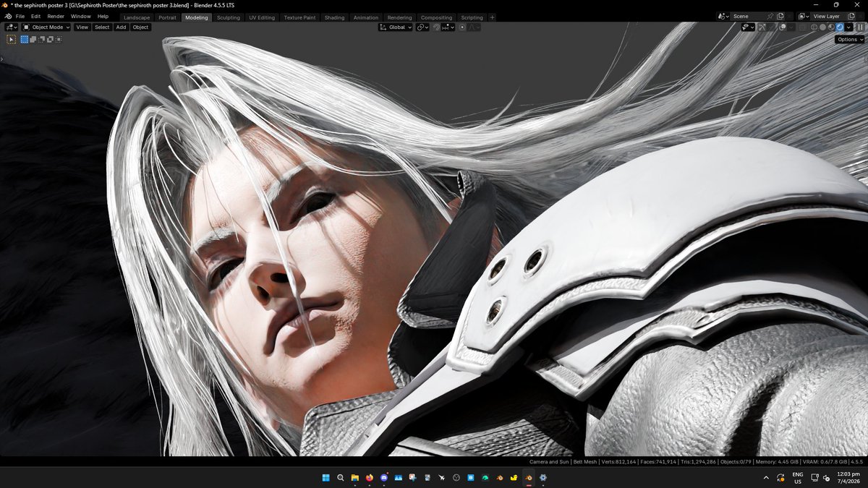Open Discord from the taskbar
This screenshot has width=868, height=488.
pos(384,478)
